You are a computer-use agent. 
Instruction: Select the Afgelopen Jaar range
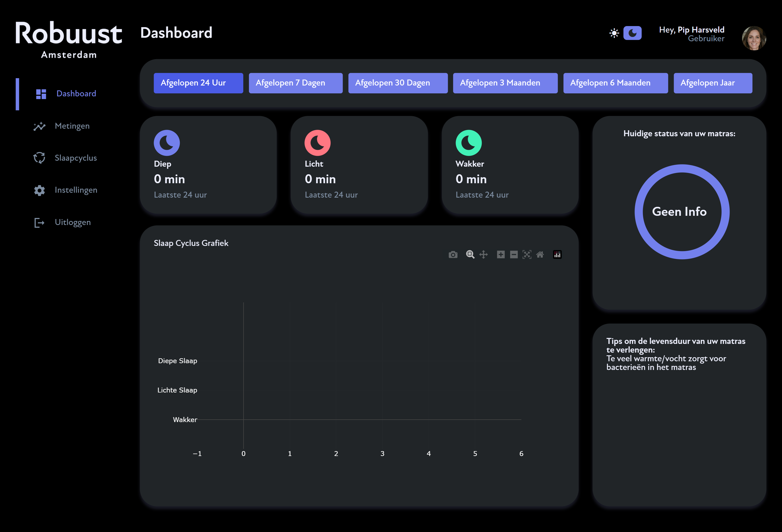713,83
